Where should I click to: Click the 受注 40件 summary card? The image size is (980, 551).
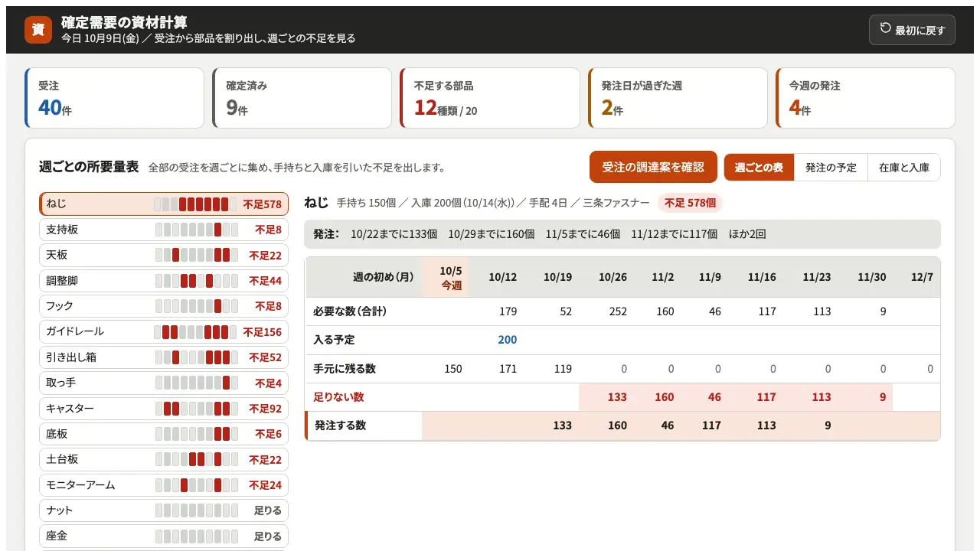[115, 98]
